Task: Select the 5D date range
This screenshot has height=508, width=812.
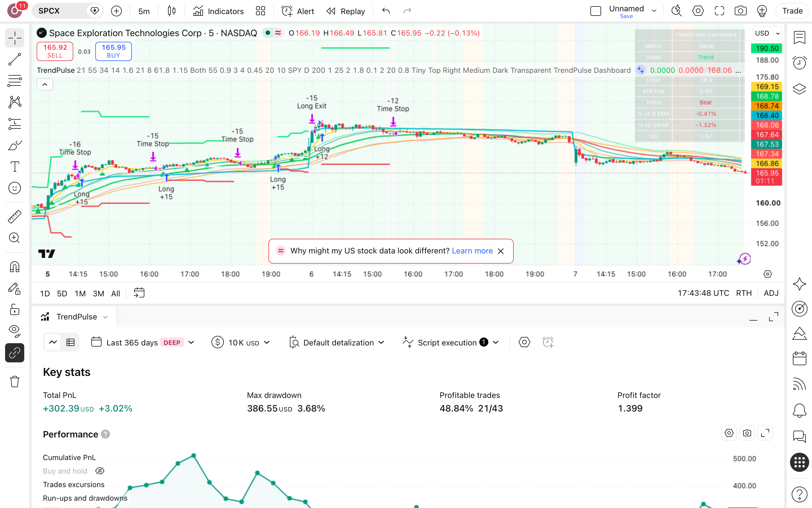Action: pos(62,294)
